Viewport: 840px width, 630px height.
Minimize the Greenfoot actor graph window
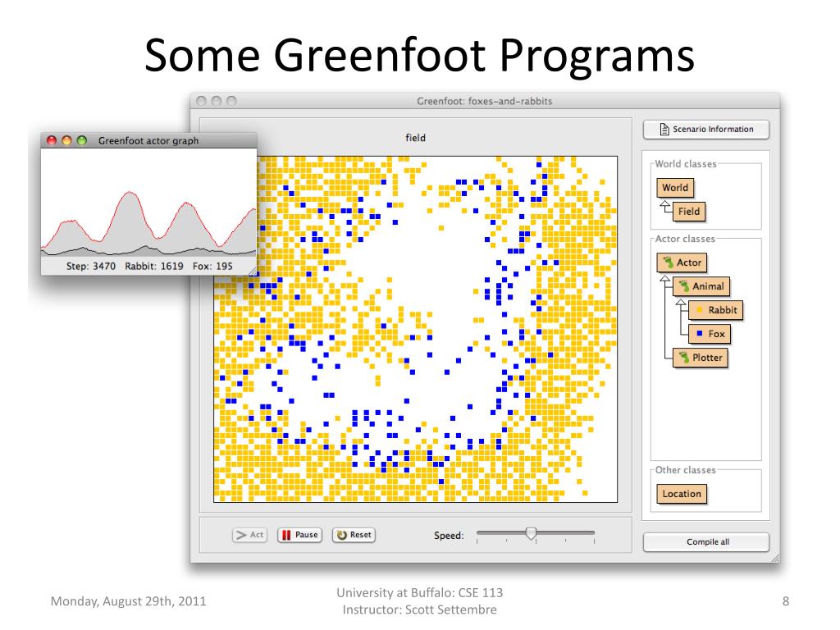(x=66, y=140)
